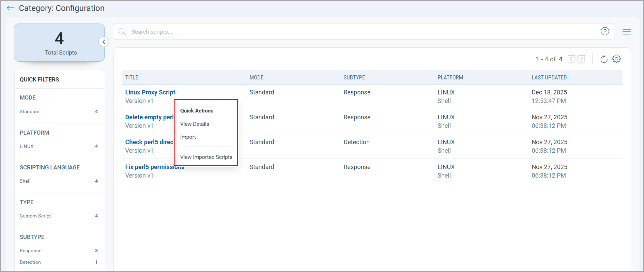Click the refresh list icon
Screen dimensions: 644x272
click(x=603, y=59)
